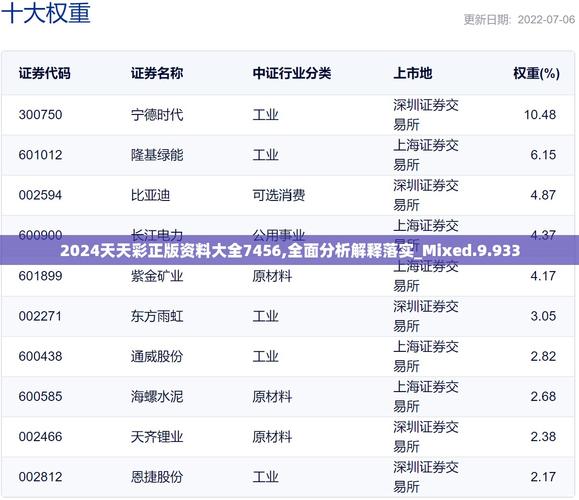Select security code 601899
Image resolution: width=579 pixels, height=500 pixels.
pyautogui.click(x=40, y=276)
